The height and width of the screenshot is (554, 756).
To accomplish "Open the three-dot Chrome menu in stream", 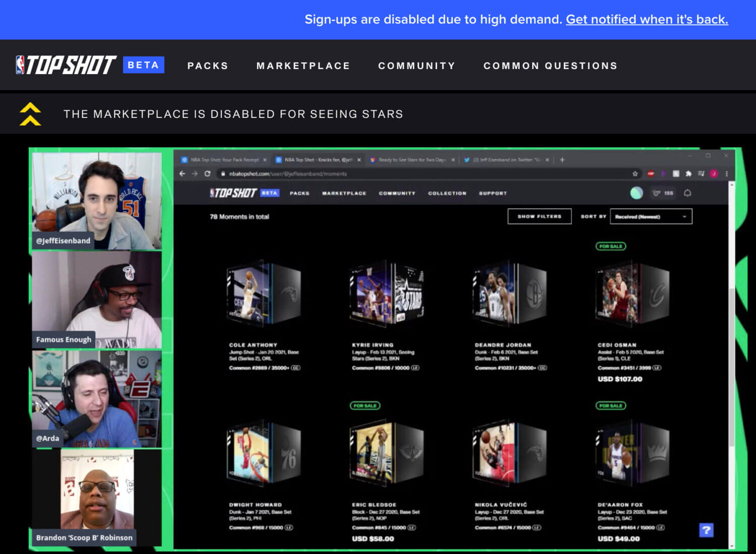I will point(726,174).
